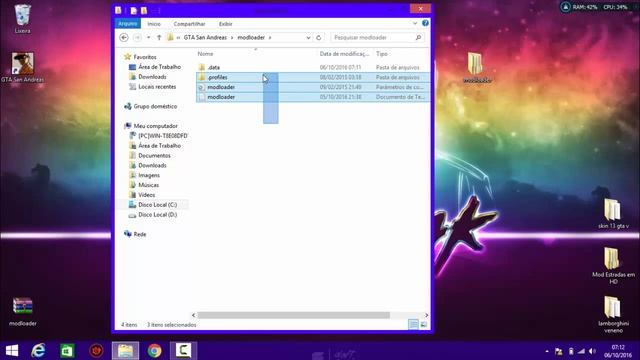
Task: Go back with the back arrow
Action: click(124, 38)
